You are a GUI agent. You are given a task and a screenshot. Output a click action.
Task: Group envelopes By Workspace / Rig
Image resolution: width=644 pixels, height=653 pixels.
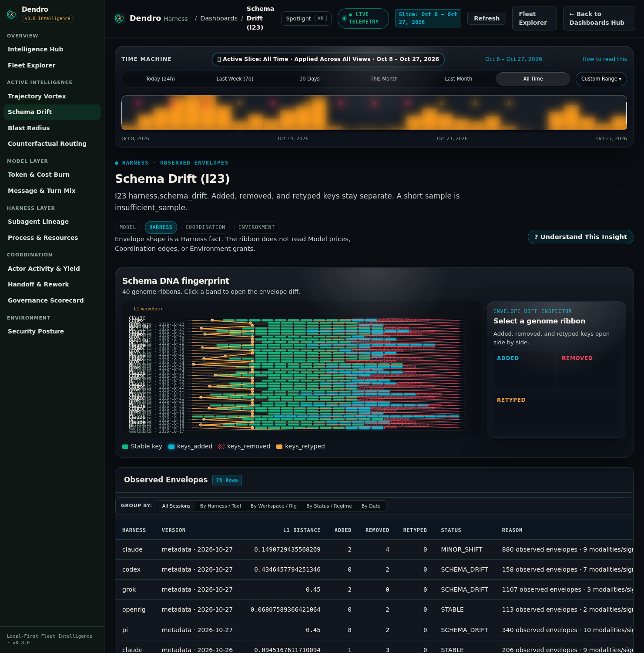pos(274,506)
